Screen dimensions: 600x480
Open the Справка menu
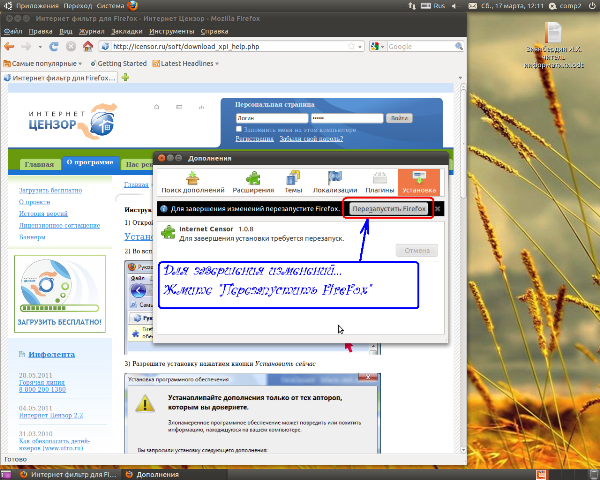(x=214, y=31)
